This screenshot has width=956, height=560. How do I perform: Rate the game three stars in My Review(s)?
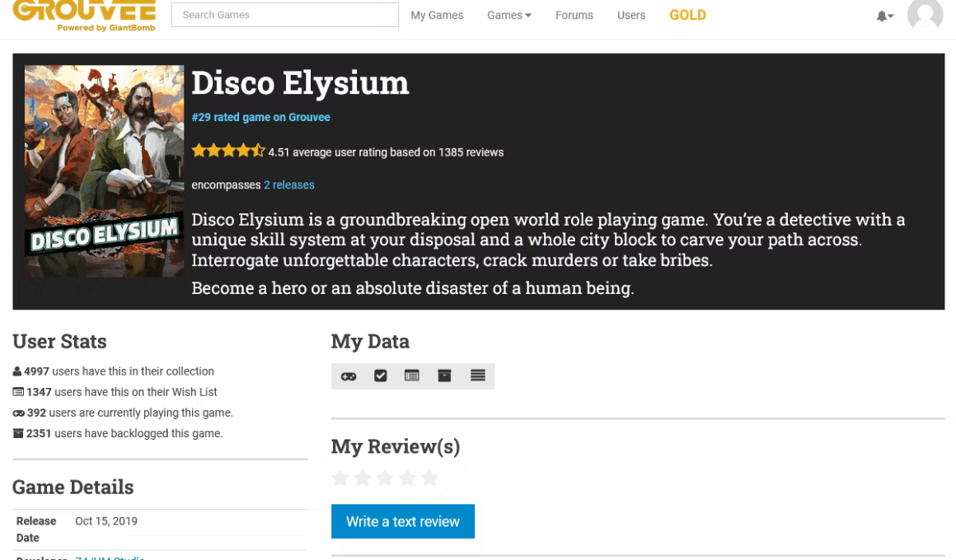pyautogui.click(x=385, y=478)
